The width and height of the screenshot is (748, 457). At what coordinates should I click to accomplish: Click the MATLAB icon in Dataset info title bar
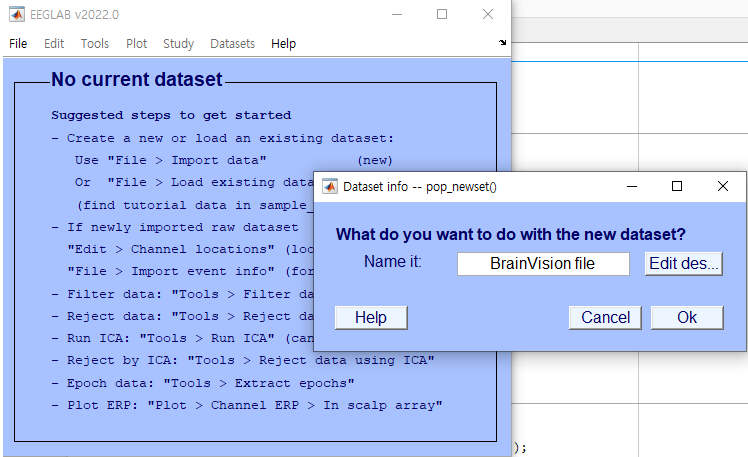[x=330, y=187]
